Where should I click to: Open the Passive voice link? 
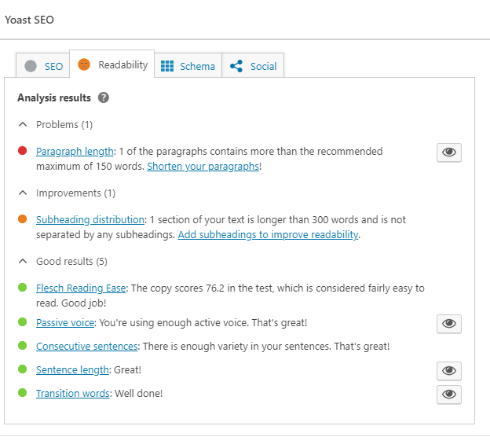click(65, 322)
